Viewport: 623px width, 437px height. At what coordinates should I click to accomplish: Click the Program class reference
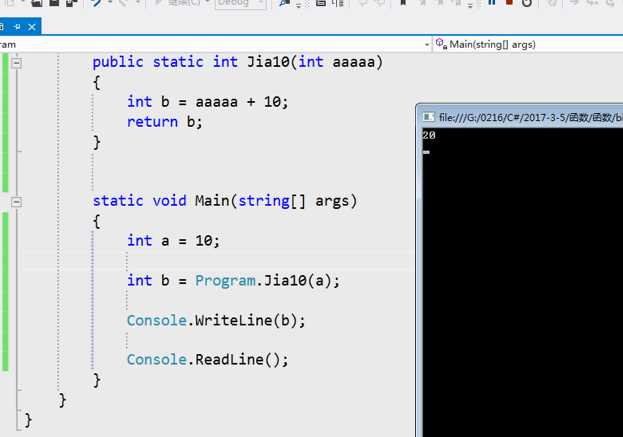click(225, 281)
